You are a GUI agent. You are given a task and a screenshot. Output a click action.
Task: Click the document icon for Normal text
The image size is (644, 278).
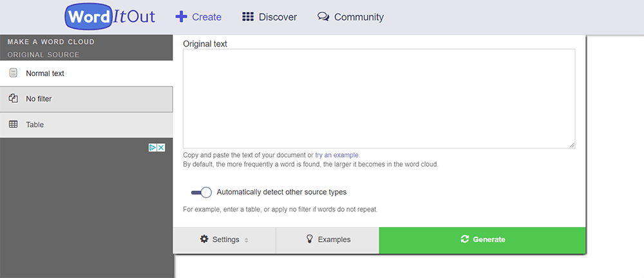pos(13,73)
